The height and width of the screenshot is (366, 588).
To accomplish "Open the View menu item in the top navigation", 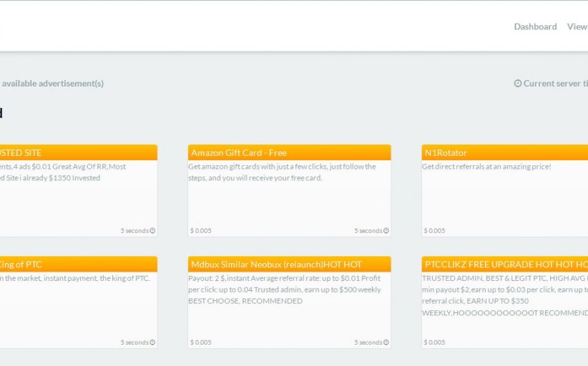I will tap(577, 26).
